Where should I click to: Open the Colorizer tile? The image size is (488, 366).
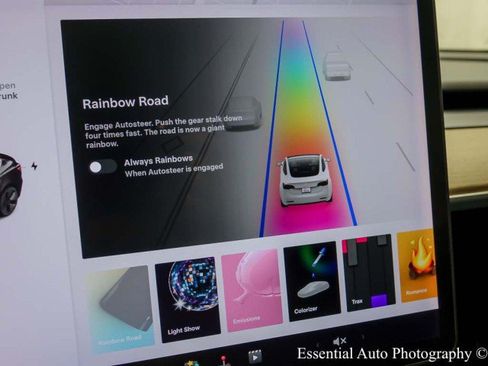312,281
